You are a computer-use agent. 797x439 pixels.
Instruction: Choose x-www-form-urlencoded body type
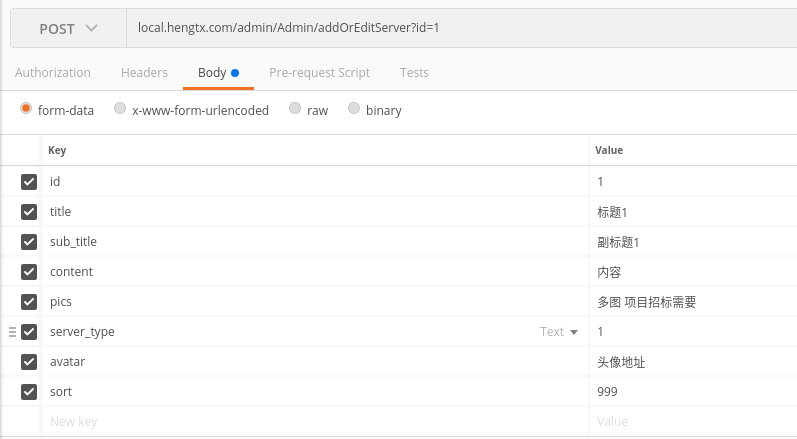pyautogui.click(x=120, y=108)
